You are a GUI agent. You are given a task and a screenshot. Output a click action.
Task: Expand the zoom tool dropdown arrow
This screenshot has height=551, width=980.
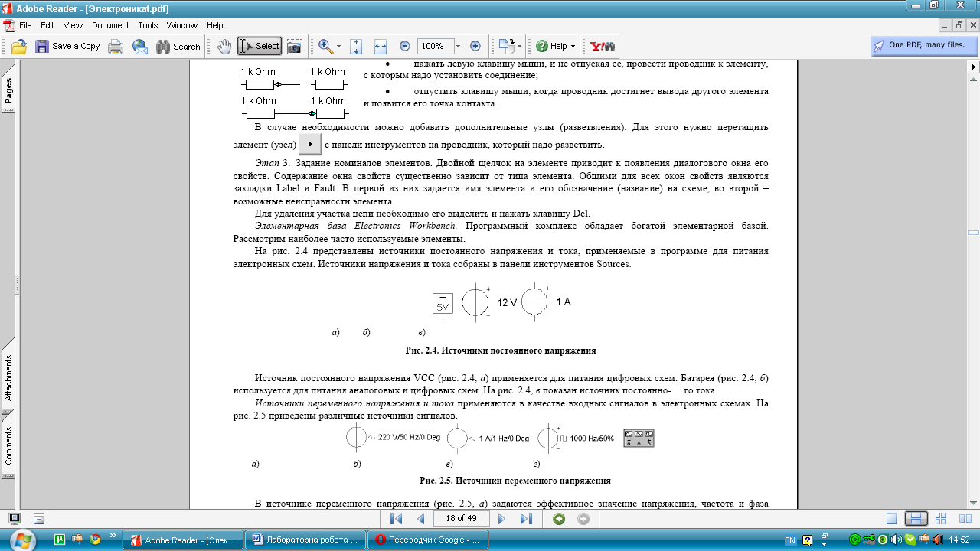coord(339,46)
